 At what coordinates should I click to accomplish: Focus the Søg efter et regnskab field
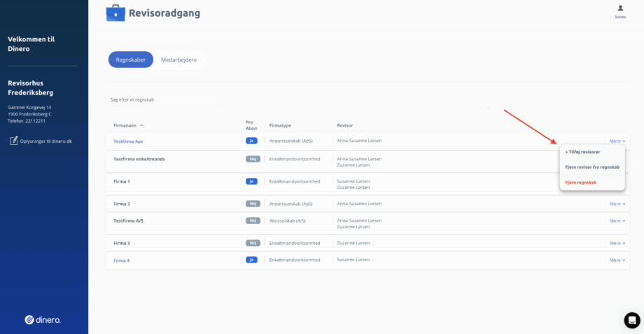(164, 99)
